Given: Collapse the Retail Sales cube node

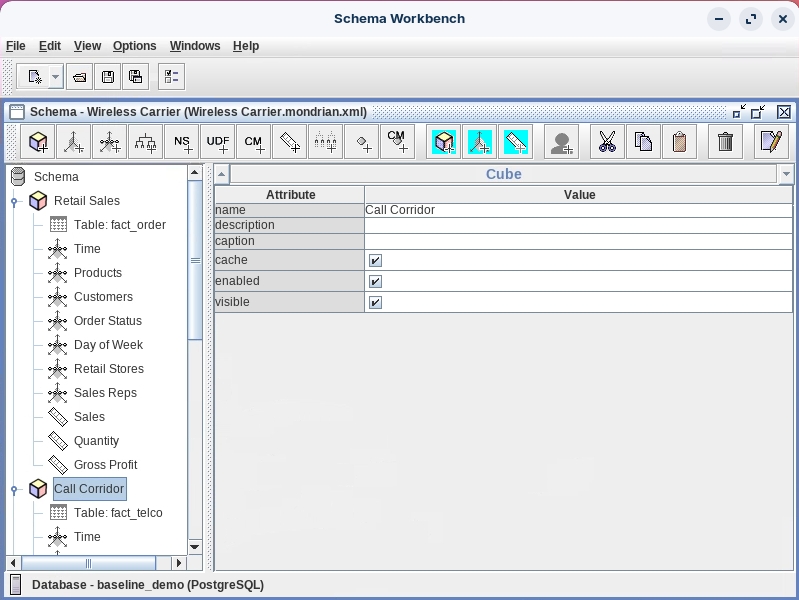Looking at the screenshot, I should 15,202.
